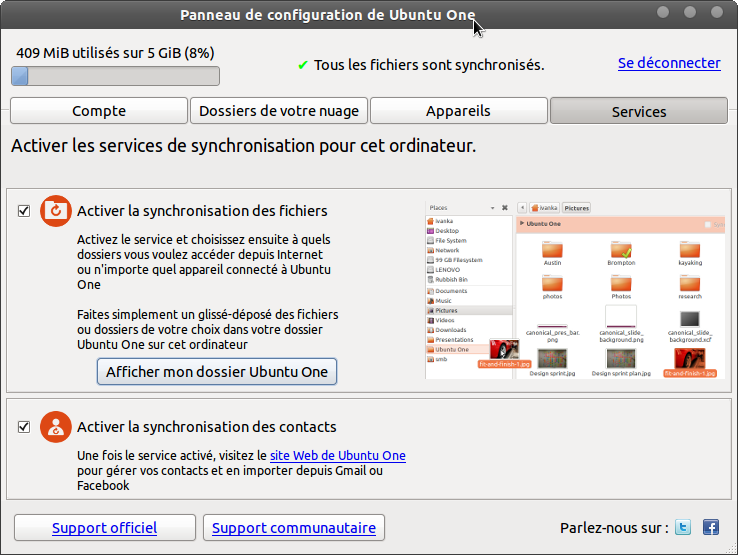
Task: Switch to the Compte tab
Action: pyautogui.click(x=99, y=111)
